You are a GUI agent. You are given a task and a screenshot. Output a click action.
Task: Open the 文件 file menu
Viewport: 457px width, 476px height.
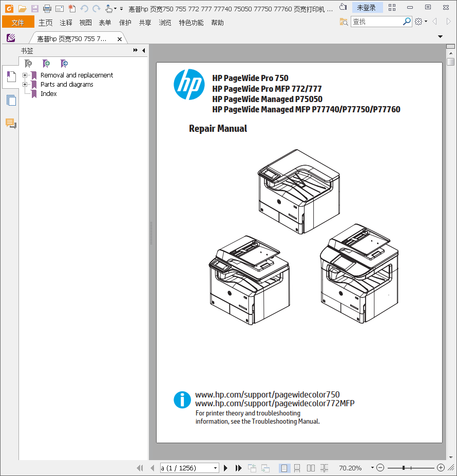pyautogui.click(x=18, y=23)
